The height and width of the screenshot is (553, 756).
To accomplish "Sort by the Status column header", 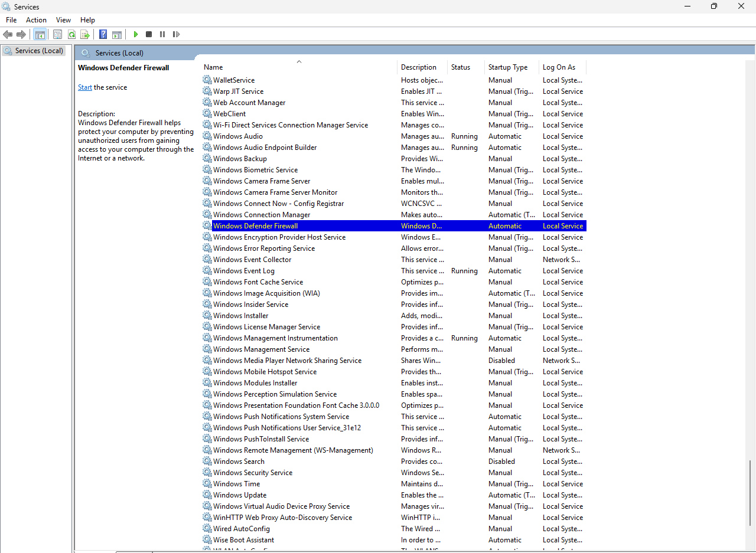I will pos(460,67).
